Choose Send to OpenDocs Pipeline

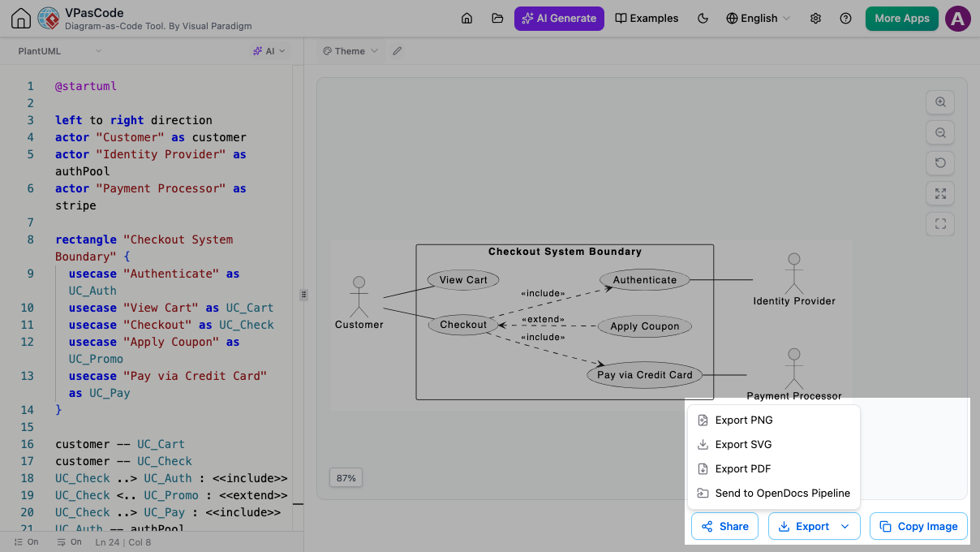click(774, 493)
